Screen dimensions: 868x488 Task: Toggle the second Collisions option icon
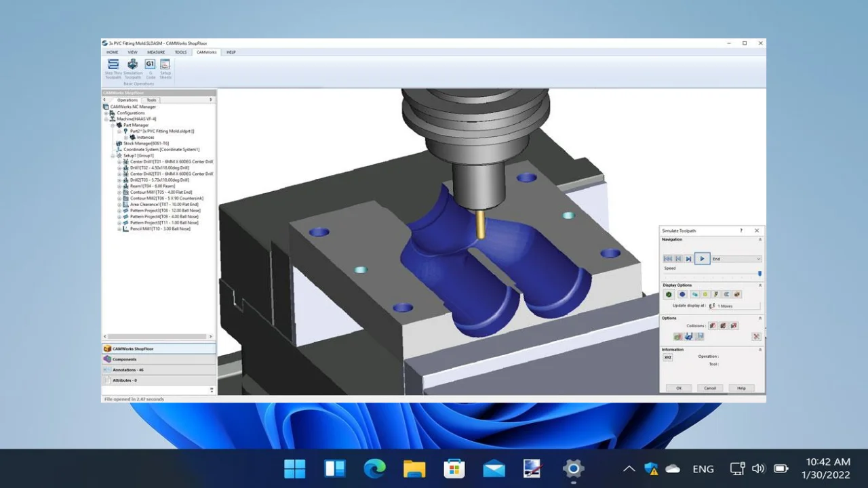[x=723, y=326]
